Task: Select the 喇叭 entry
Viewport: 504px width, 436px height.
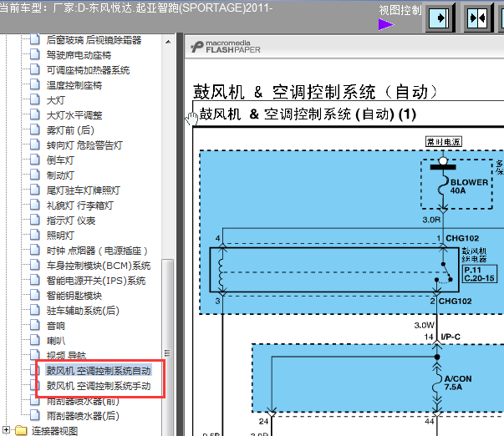Action: [x=56, y=341]
